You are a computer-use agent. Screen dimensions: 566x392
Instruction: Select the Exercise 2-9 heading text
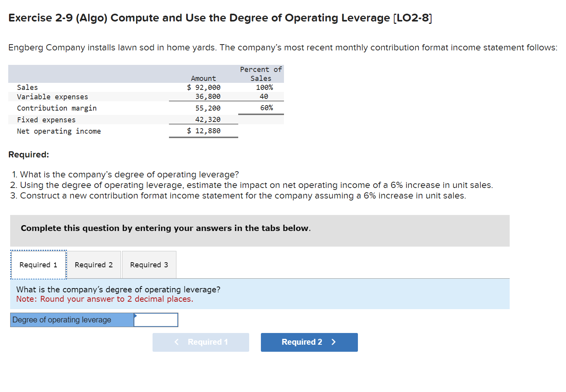(220, 18)
